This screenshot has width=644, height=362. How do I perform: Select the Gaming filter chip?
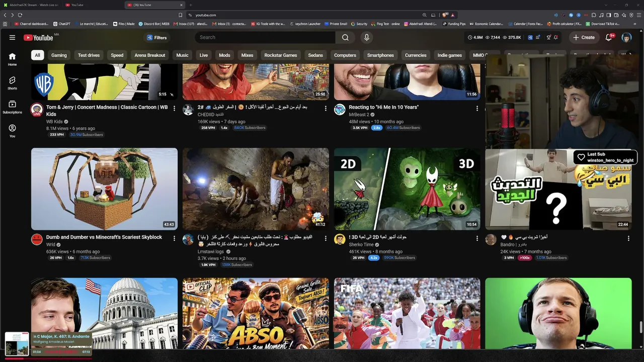coord(59,55)
